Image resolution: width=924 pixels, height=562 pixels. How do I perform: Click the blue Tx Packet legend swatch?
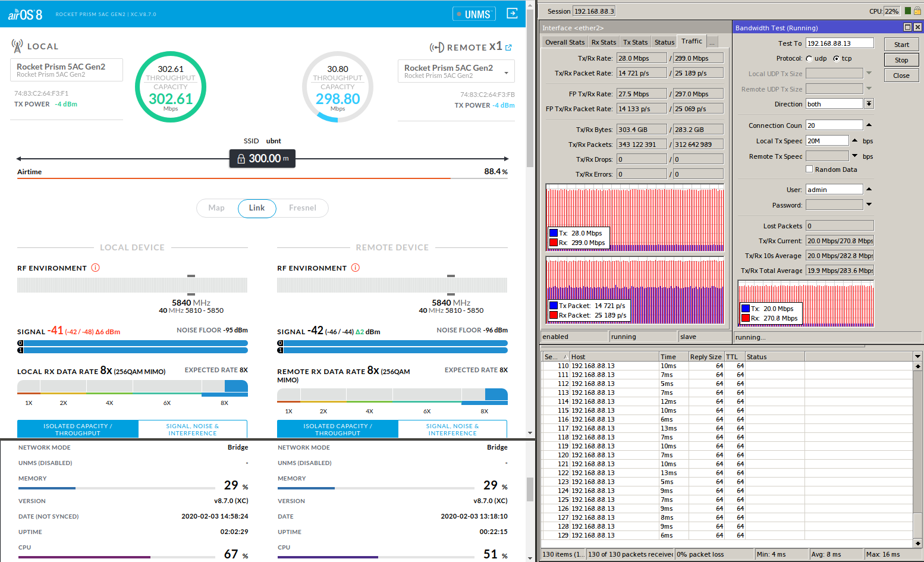pos(553,306)
